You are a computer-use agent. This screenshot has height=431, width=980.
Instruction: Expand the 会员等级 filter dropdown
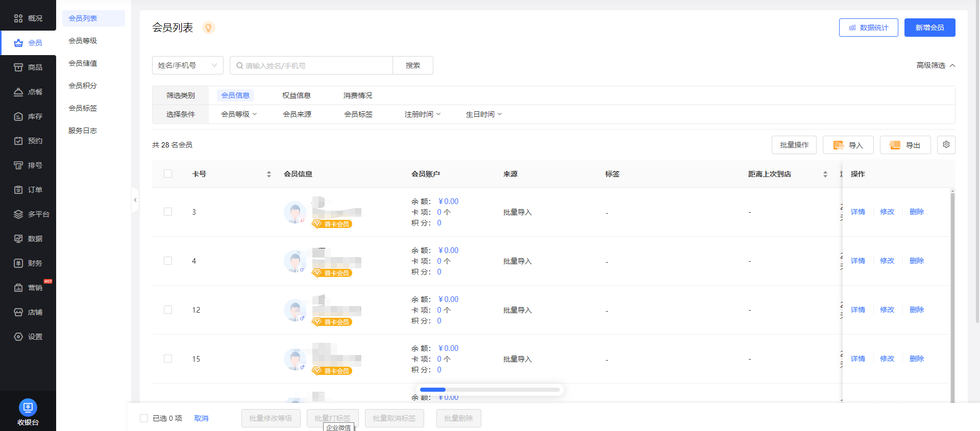[x=238, y=114]
